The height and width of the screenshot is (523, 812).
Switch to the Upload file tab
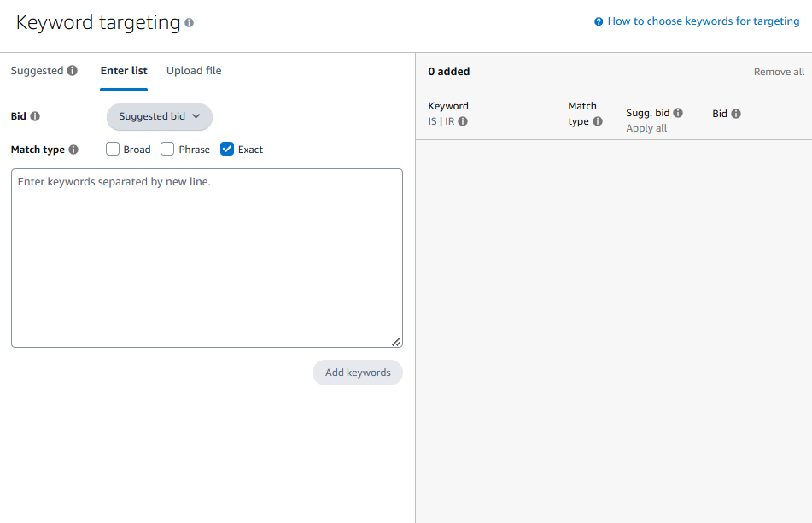tap(194, 71)
